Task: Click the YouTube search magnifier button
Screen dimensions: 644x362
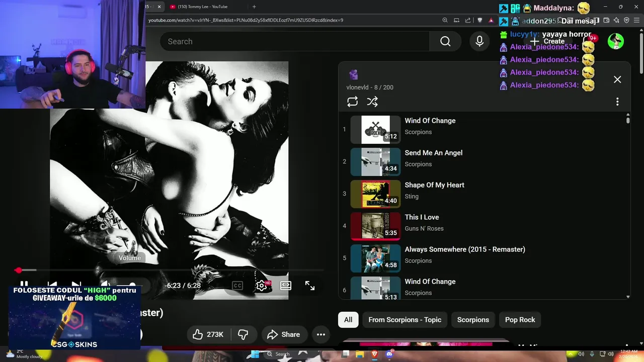Action: [445, 41]
